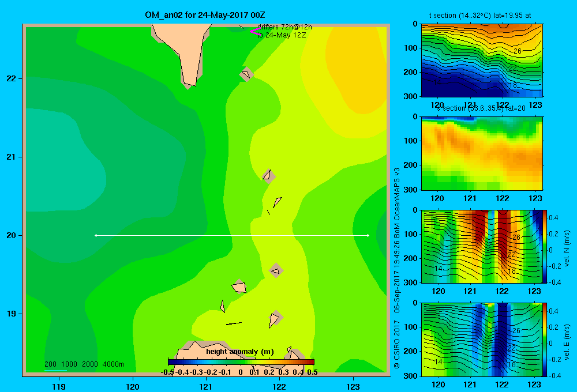Click the height anomaly color bar
The width and height of the screenshot is (577, 392).
[241, 362]
